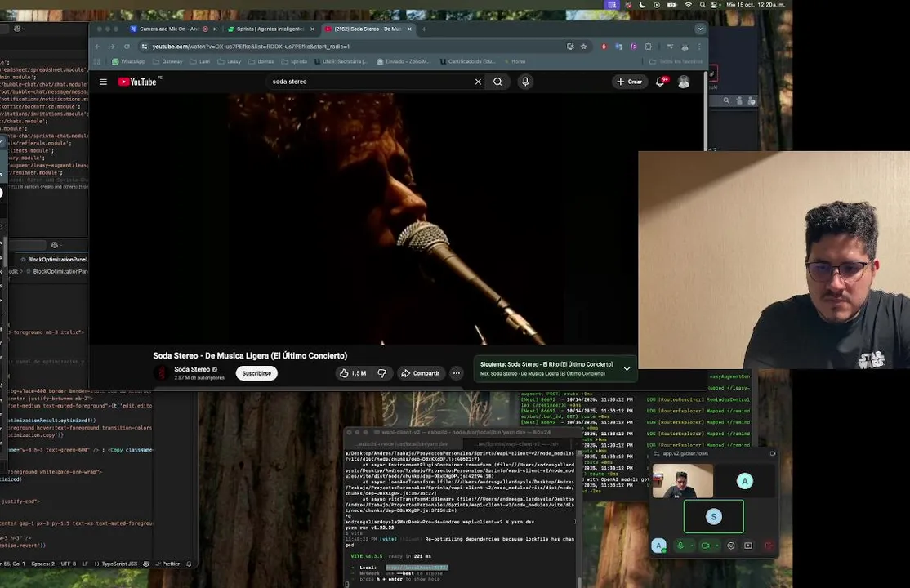Leave the Gather call with red button
The width and height of the screenshot is (910, 588).
pos(769,546)
